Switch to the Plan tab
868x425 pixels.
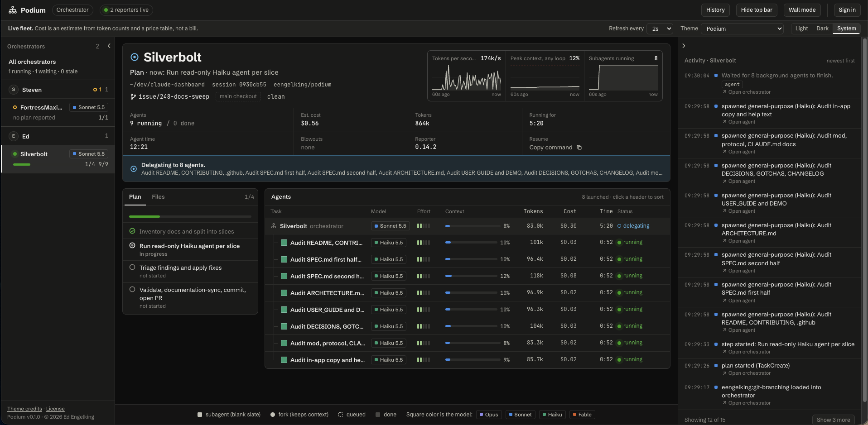click(135, 197)
